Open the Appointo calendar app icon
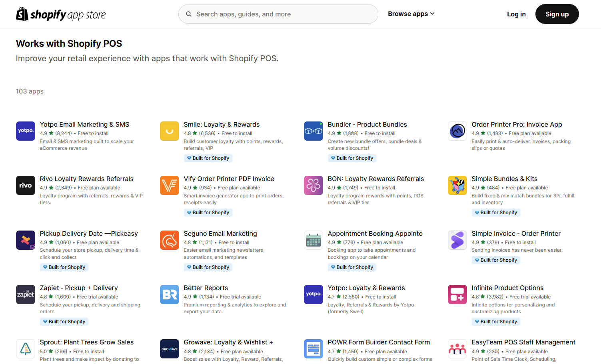The width and height of the screenshot is (601, 364). (x=313, y=240)
